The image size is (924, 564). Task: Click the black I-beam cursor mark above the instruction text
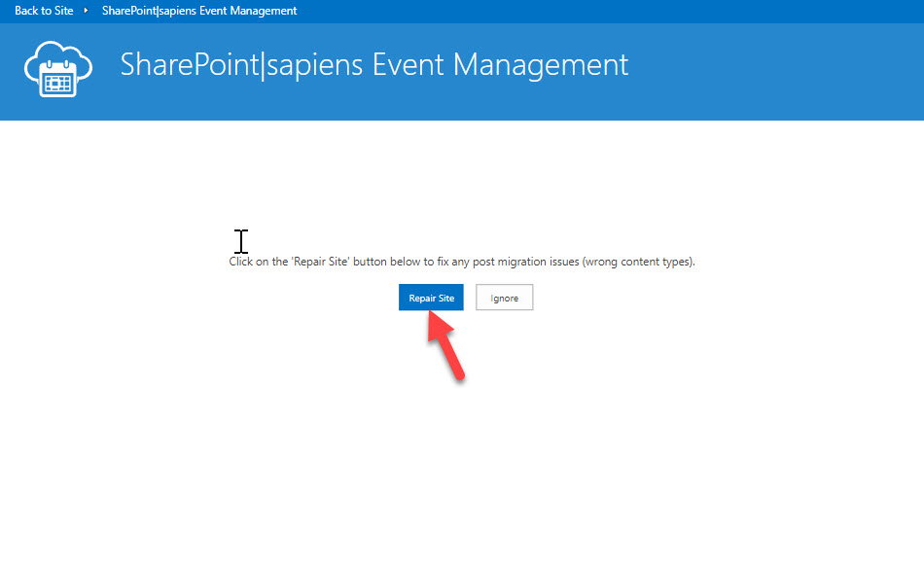tap(241, 241)
